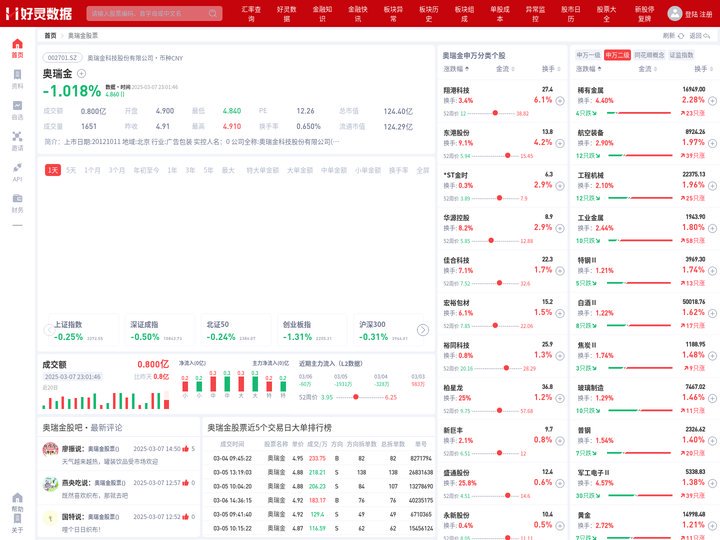
Task: Like the comment posted 2025-03-07 14:50
Action: tap(186, 449)
